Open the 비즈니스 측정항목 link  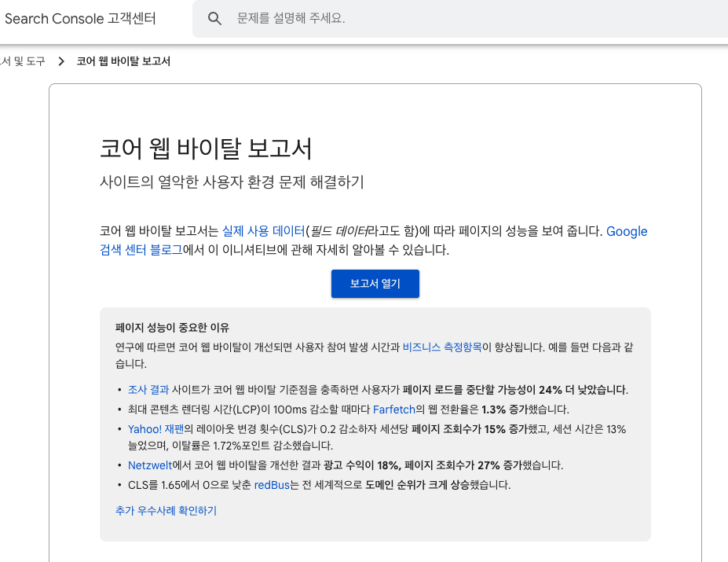442,347
